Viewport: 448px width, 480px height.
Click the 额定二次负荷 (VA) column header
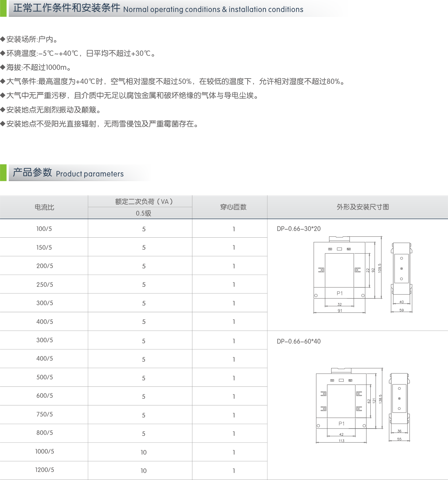click(144, 202)
